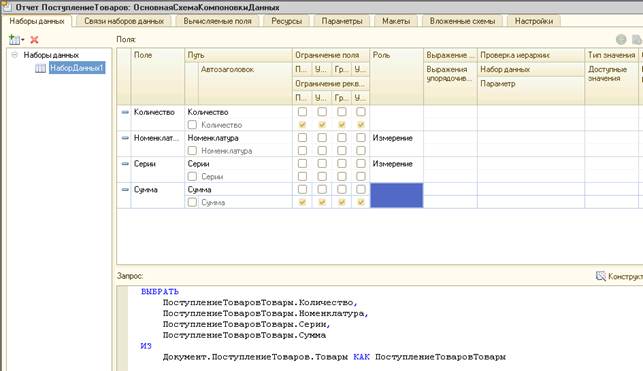The width and height of the screenshot is (643, 371).
Task: Toggle the Количество autoheader checkbox
Action: tap(192, 125)
